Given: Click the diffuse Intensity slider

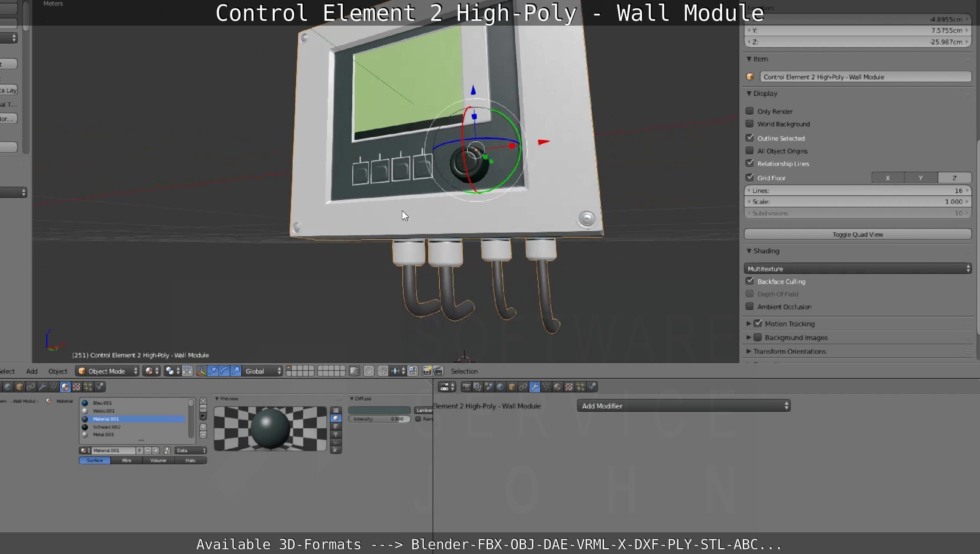Looking at the screenshot, I should (x=379, y=419).
